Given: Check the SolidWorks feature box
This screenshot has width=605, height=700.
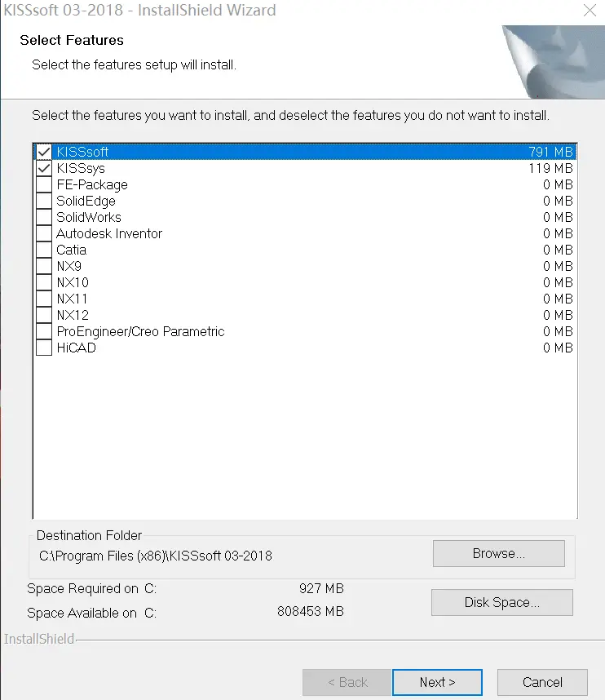Looking at the screenshot, I should 44,217.
